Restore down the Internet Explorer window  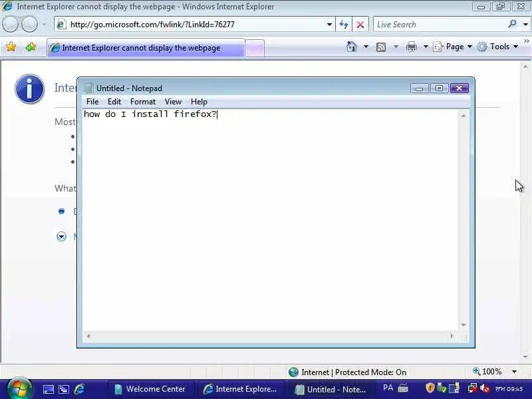tap(501, 7)
